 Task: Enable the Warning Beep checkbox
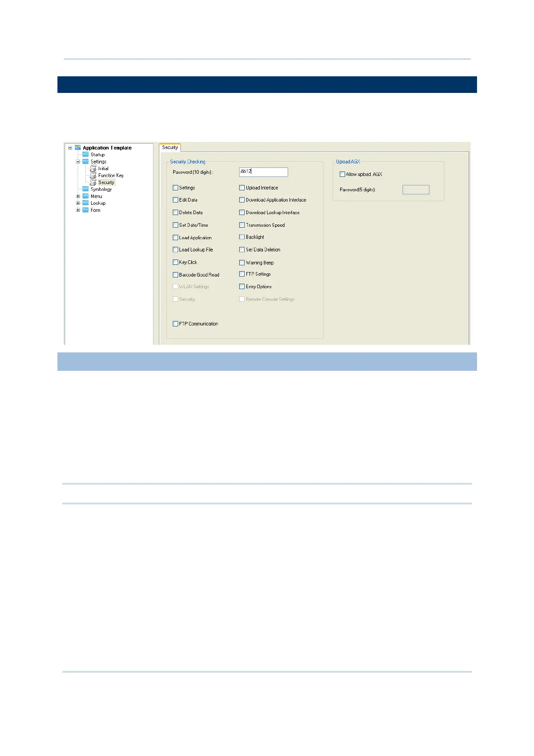click(242, 263)
